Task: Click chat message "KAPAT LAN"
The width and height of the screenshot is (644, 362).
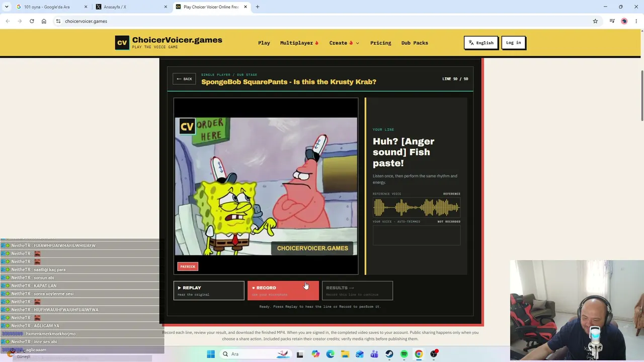Action: pyautogui.click(x=45, y=286)
